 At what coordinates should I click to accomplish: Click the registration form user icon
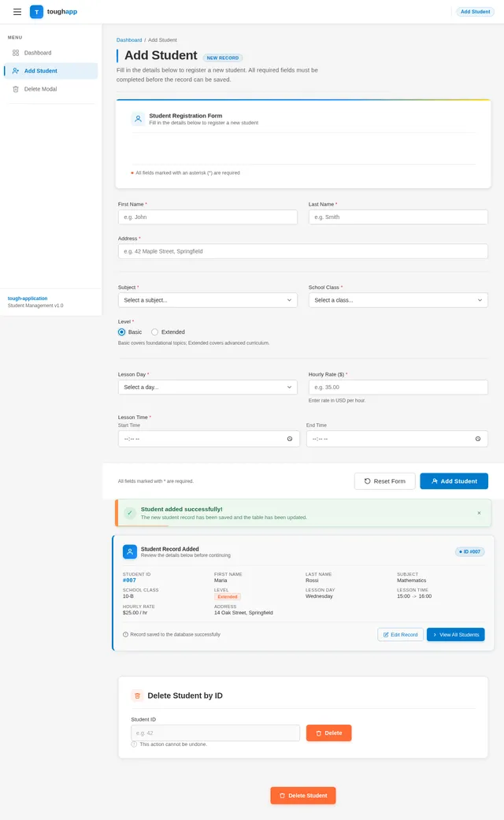click(x=138, y=119)
